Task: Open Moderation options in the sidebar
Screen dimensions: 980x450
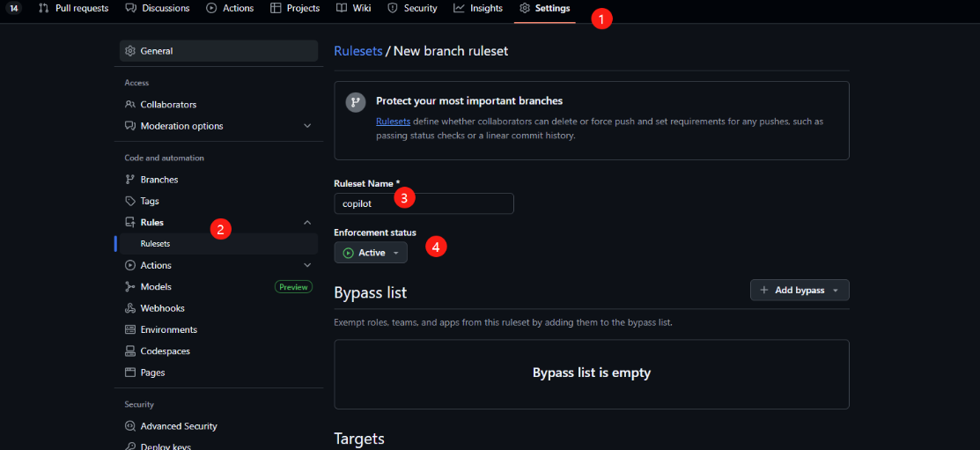Action: (218, 126)
